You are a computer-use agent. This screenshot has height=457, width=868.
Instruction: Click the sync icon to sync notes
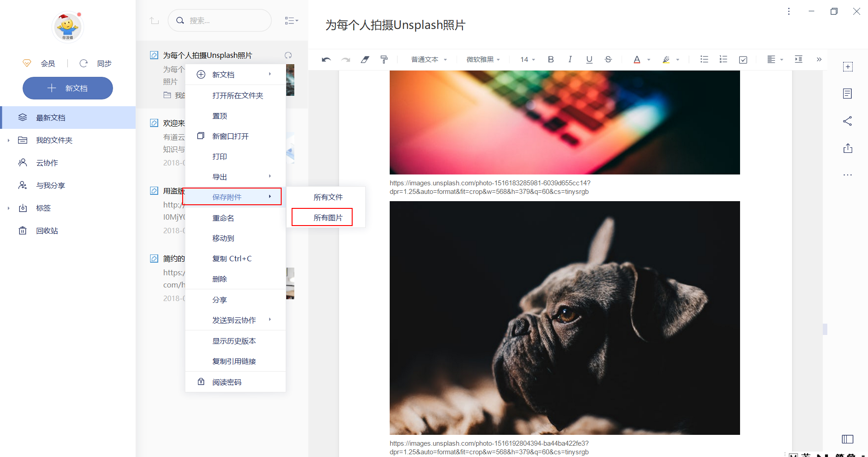[84, 63]
